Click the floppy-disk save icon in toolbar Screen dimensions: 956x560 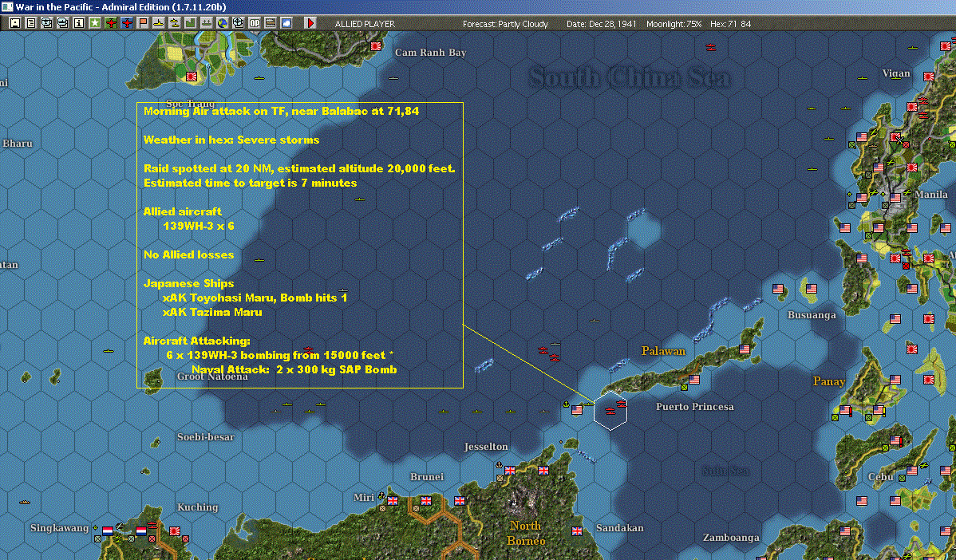(x=15, y=23)
